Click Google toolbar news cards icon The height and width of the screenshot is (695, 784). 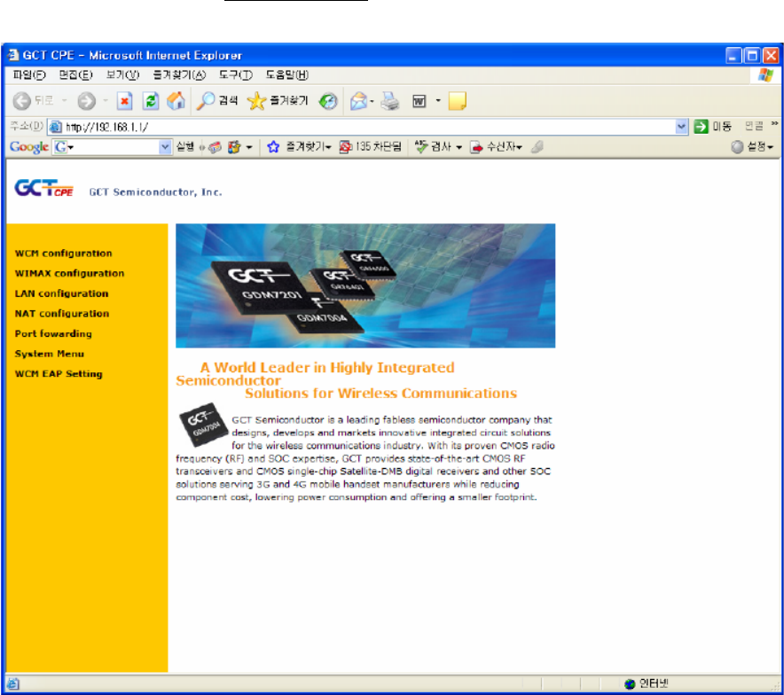coord(215,147)
